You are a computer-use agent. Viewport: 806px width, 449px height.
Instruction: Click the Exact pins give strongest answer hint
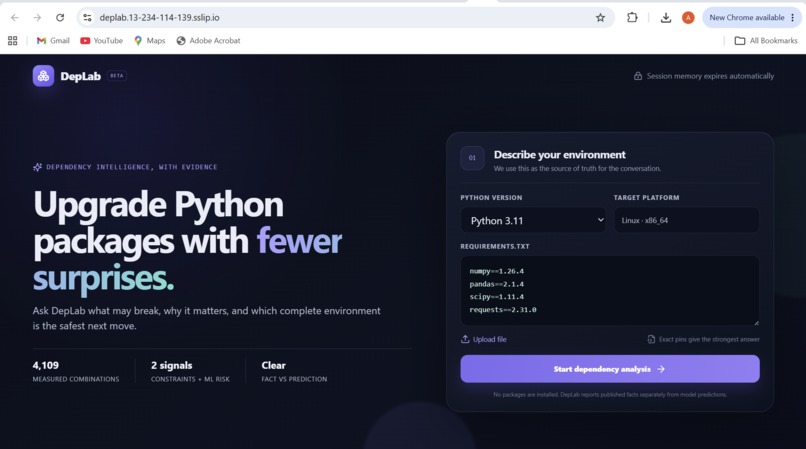709,339
